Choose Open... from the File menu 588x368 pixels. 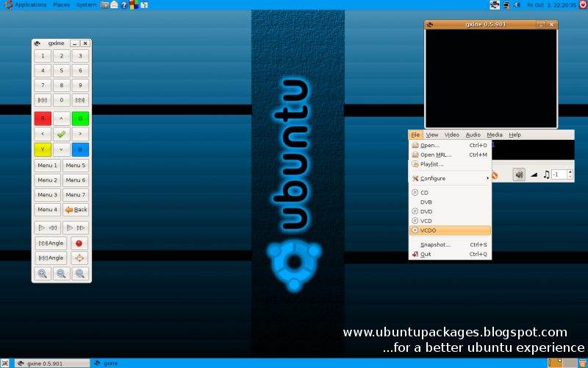click(x=450, y=145)
